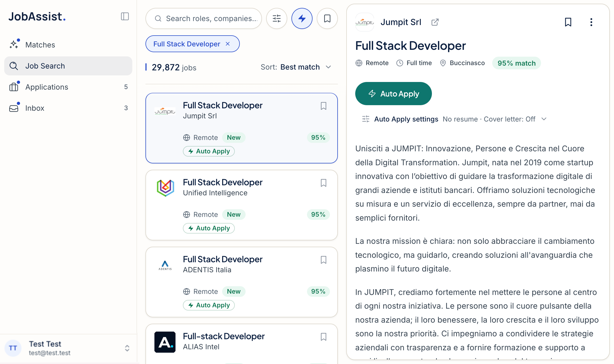Toggle the Auto Apply lightning filter
This screenshot has width=614, height=364.
(x=302, y=18)
